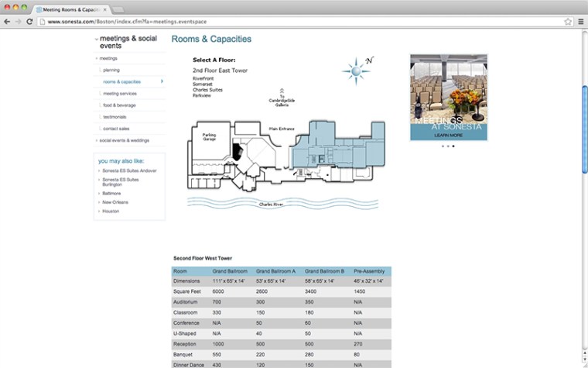Reload the page with the refresh icon
Screen dimensions: 588x368
[x=29, y=22]
